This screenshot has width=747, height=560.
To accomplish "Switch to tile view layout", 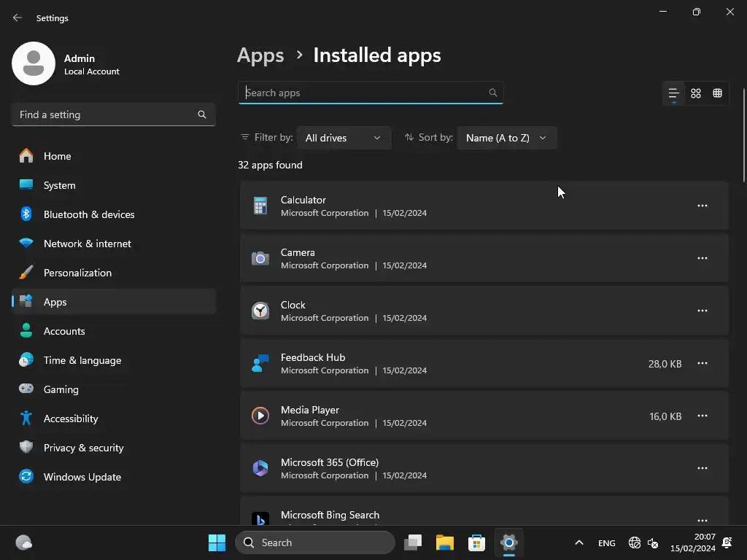I will (x=718, y=93).
